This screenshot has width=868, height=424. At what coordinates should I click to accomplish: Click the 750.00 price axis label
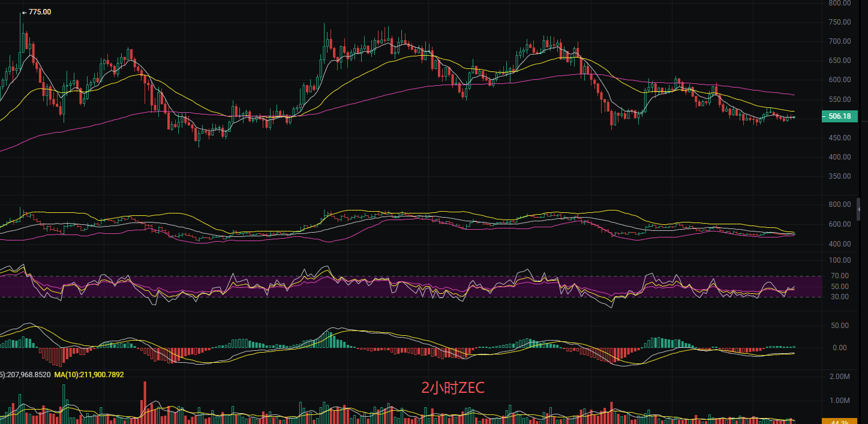[839, 22]
